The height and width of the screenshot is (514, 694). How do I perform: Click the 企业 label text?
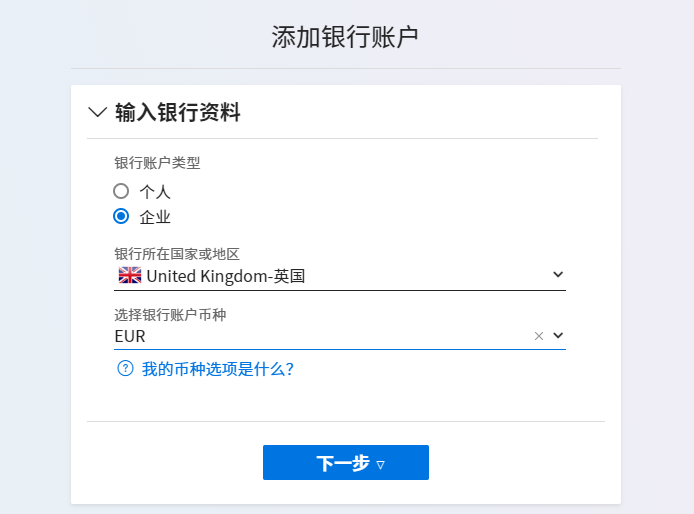pyautogui.click(x=155, y=217)
